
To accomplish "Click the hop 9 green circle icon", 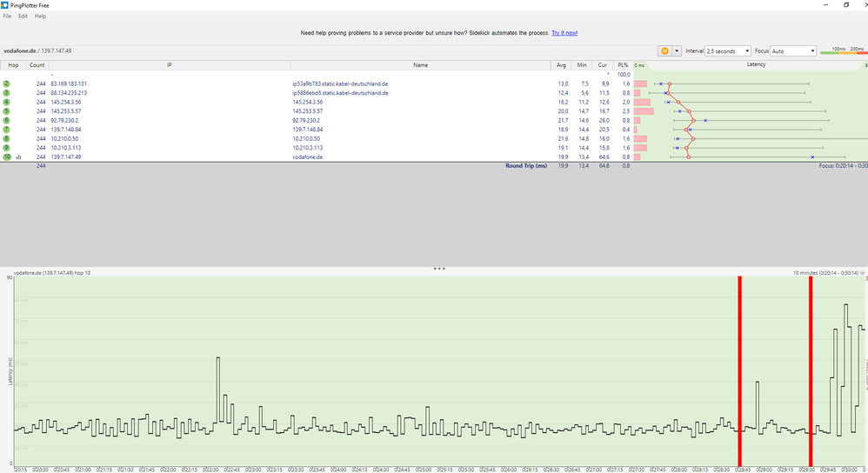I will coord(6,148).
